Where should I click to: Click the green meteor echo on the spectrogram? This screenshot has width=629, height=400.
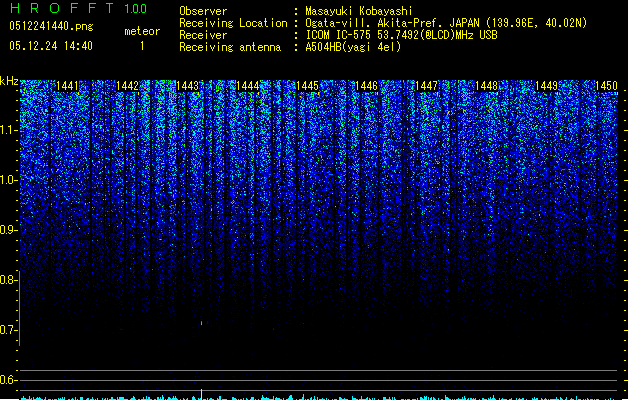coord(201,323)
